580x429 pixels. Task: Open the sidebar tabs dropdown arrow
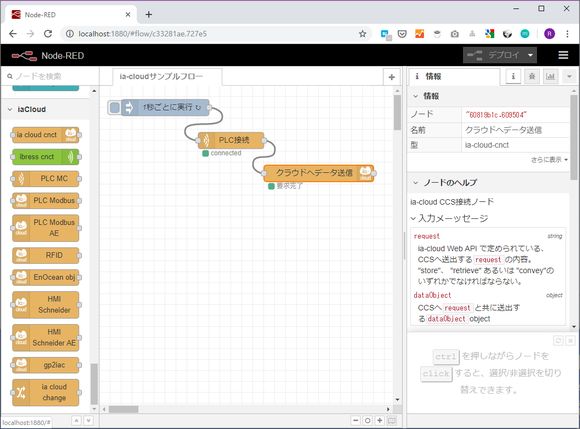click(x=570, y=77)
